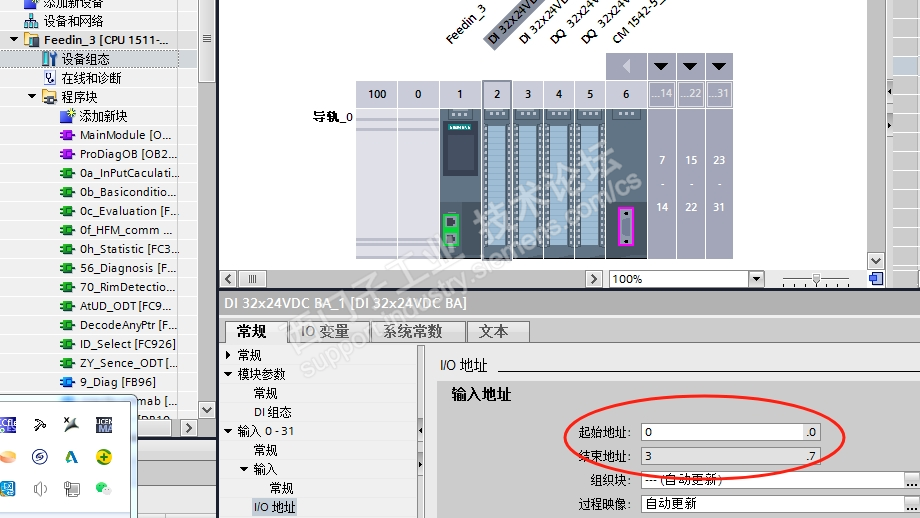This screenshot has width=920, height=518.
Task: Open ZY_Sence_ODT block
Action: pyautogui.click(x=128, y=363)
